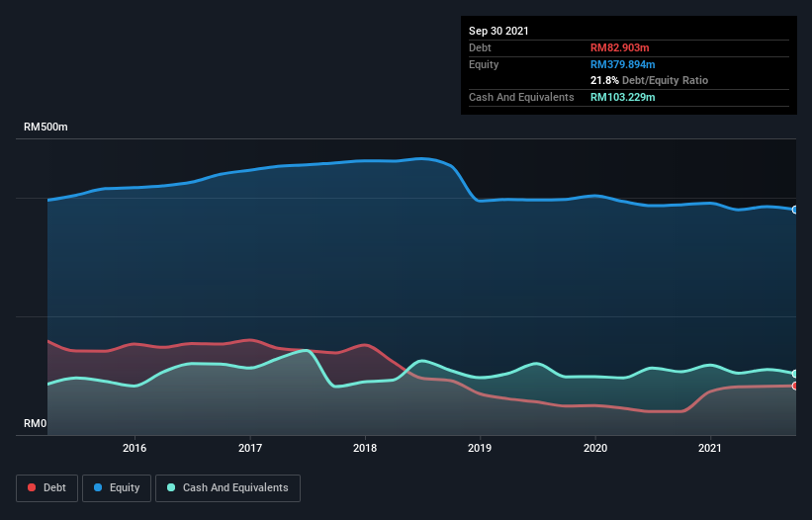
Task: Toggle Cash And Equivalents legend button
Action: pos(227,488)
